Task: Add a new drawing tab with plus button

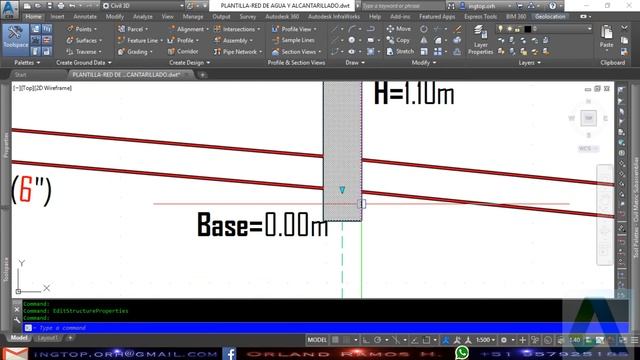Action: (202, 75)
